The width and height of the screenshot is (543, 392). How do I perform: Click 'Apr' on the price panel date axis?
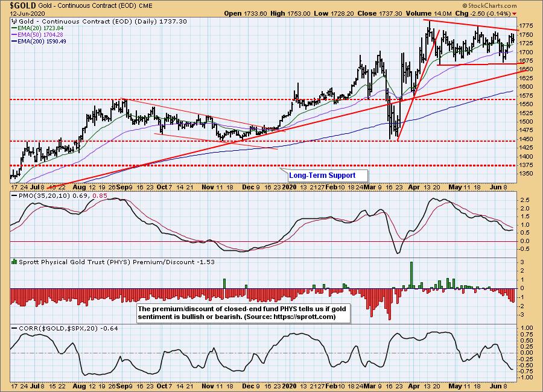click(x=414, y=187)
